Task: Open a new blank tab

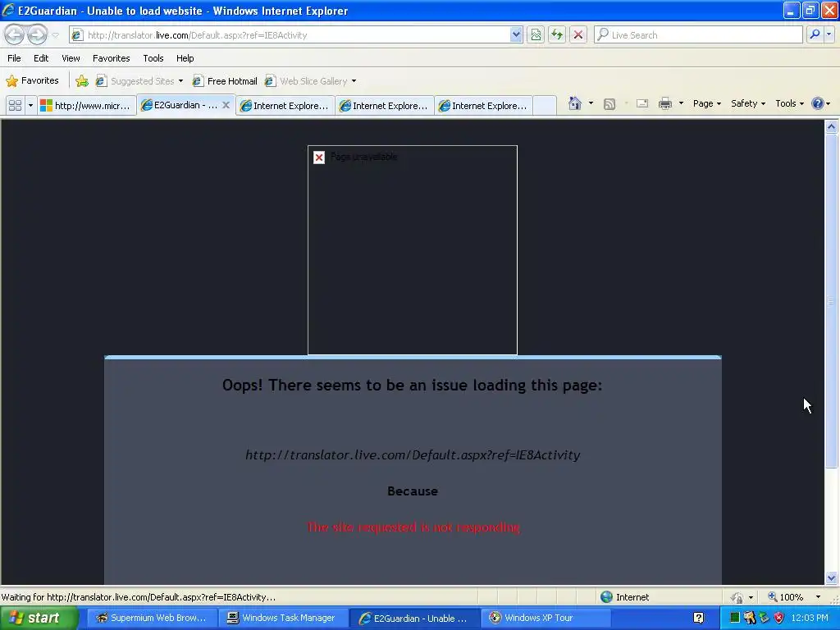Action: [545, 106]
